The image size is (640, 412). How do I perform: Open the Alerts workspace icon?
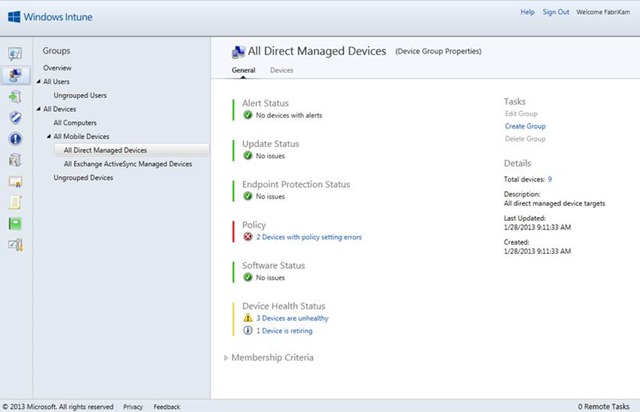point(15,139)
